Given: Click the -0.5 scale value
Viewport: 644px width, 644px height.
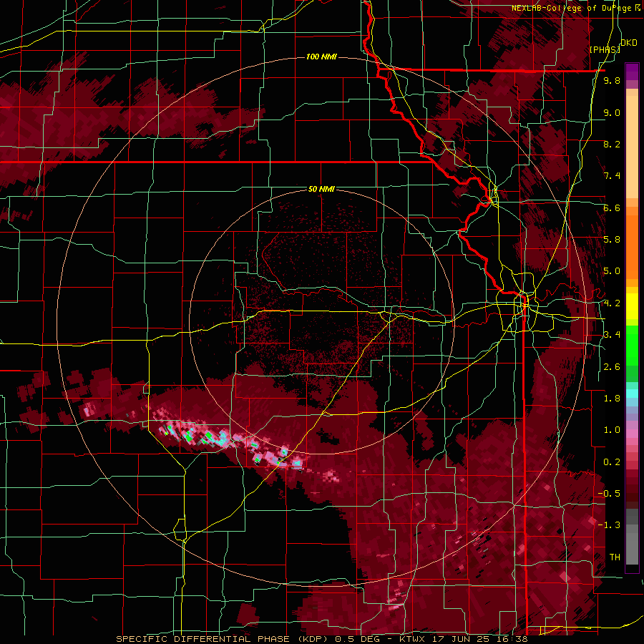Looking at the screenshot, I should (609, 494).
